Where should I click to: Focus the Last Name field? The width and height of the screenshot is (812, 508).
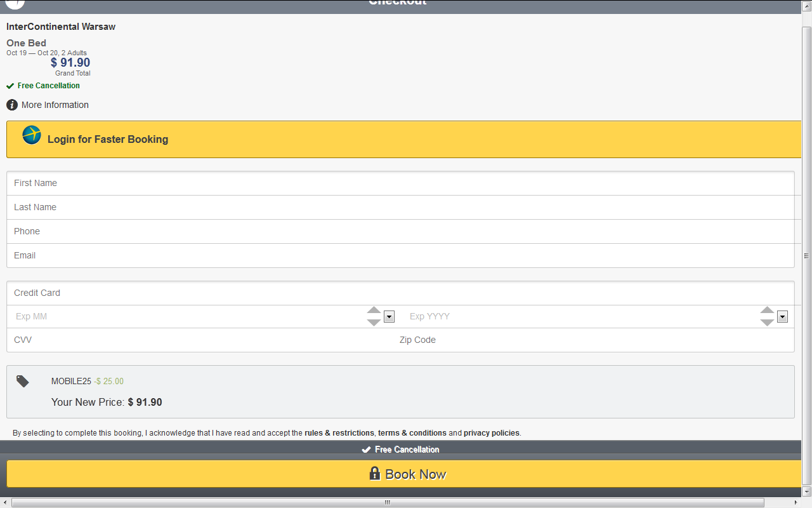(x=400, y=207)
